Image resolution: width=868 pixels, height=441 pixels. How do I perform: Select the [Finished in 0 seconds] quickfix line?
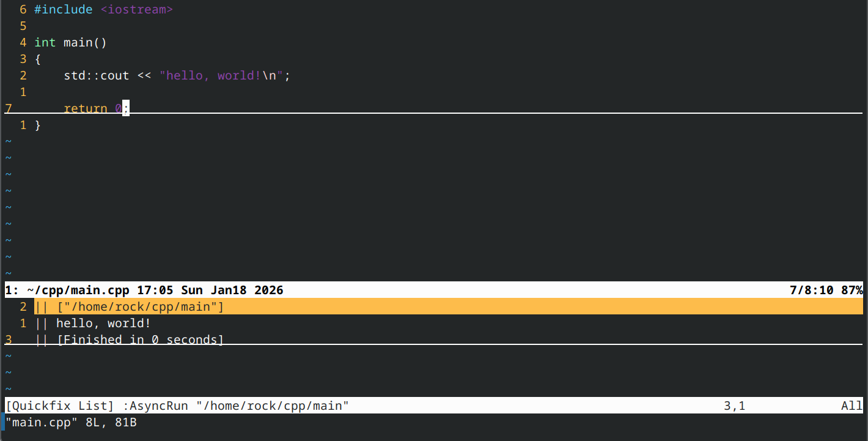[x=140, y=339]
